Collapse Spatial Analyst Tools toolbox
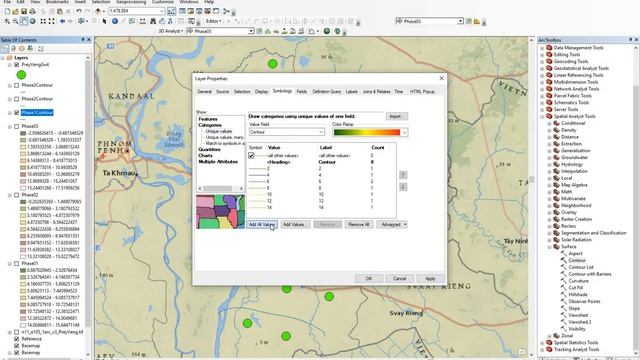Image resolution: width=640 pixels, height=360 pixels. pyautogui.click(x=542, y=116)
